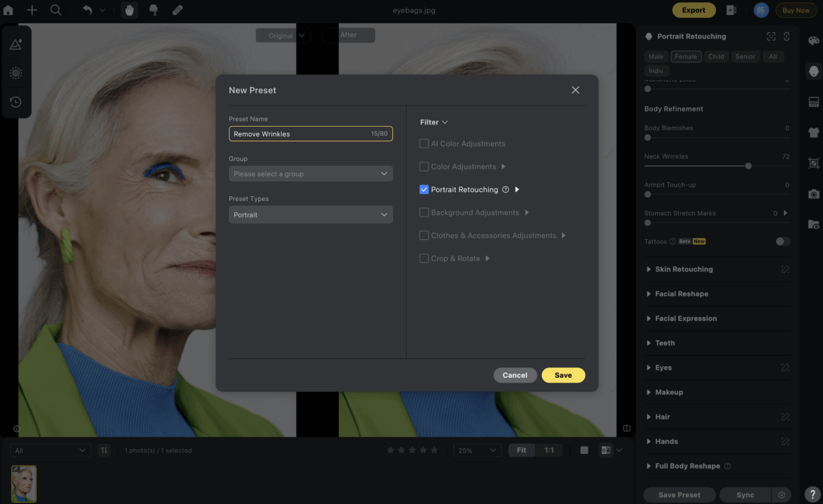Check Clothes & Accessories Adjustments checkbox
The height and width of the screenshot is (504, 823).
pos(424,236)
